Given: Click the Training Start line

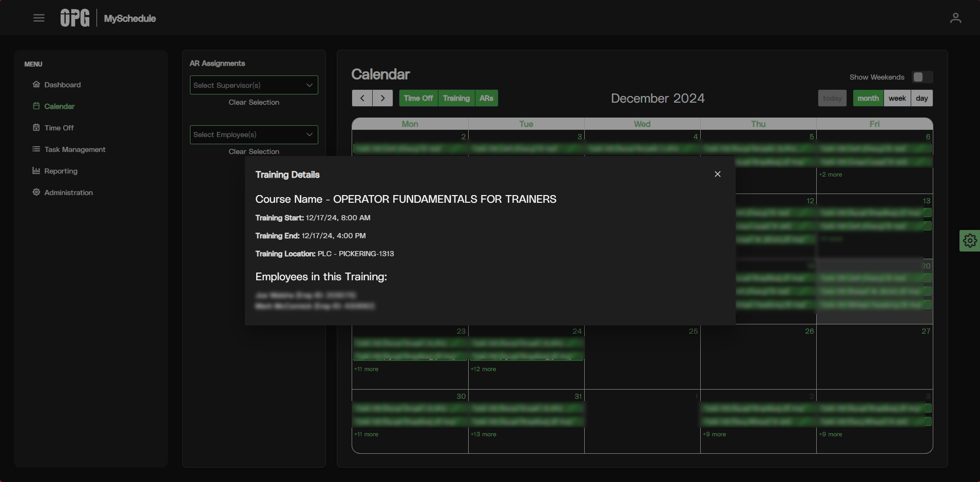Looking at the screenshot, I should click(x=313, y=218).
